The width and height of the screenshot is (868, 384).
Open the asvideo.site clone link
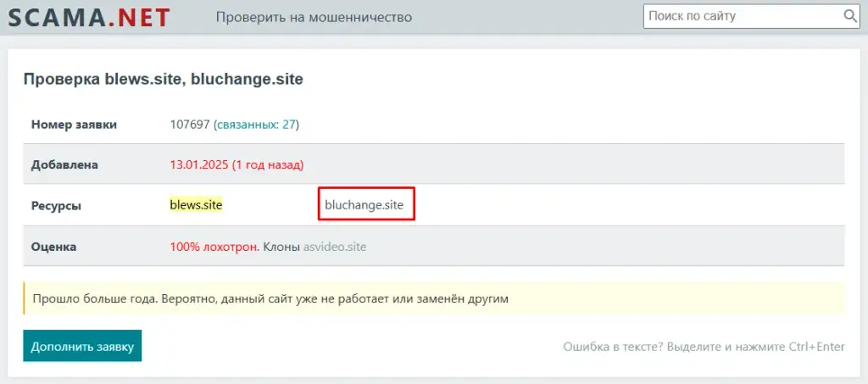[x=334, y=247]
